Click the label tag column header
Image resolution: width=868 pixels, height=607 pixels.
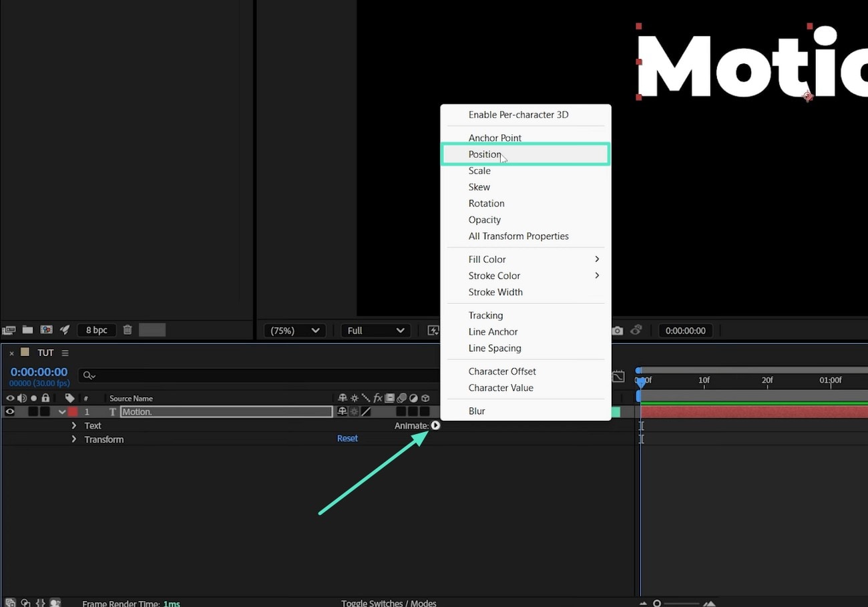point(69,398)
